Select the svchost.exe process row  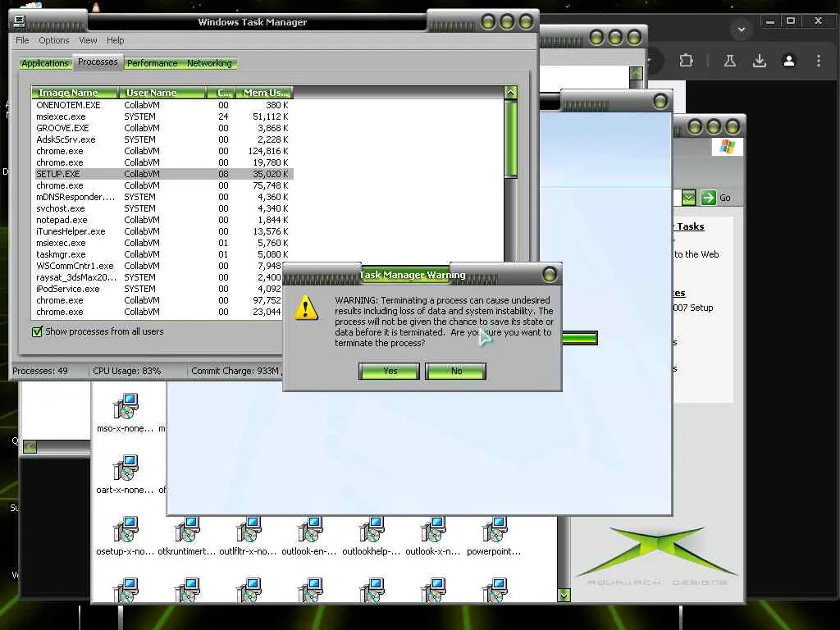(x=162, y=208)
